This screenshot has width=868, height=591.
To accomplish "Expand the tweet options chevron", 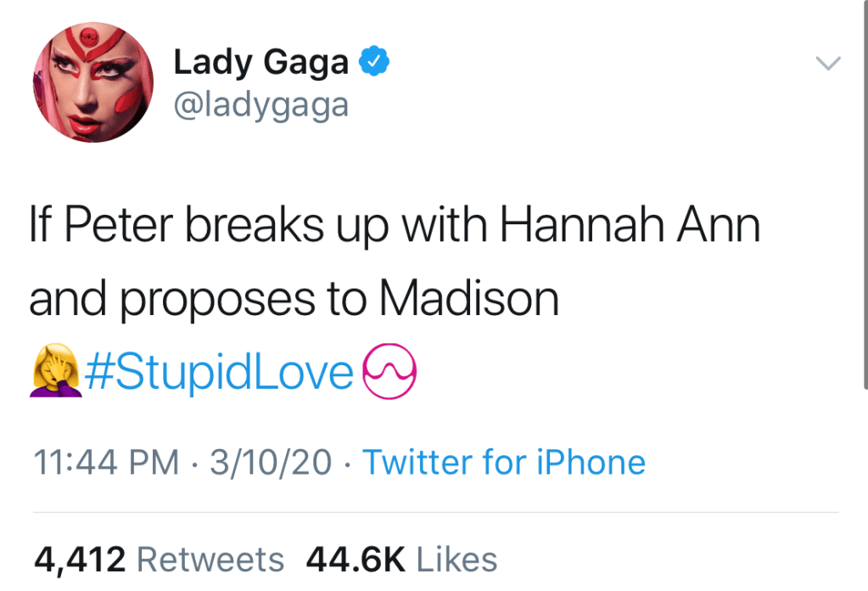I will (826, 63).
